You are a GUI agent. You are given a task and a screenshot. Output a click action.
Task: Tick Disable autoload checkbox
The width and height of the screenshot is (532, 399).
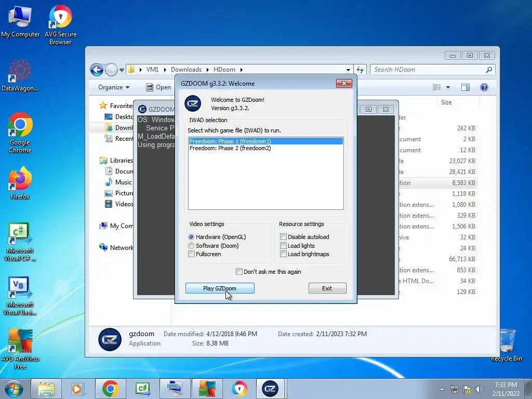(x=283, y=237)
